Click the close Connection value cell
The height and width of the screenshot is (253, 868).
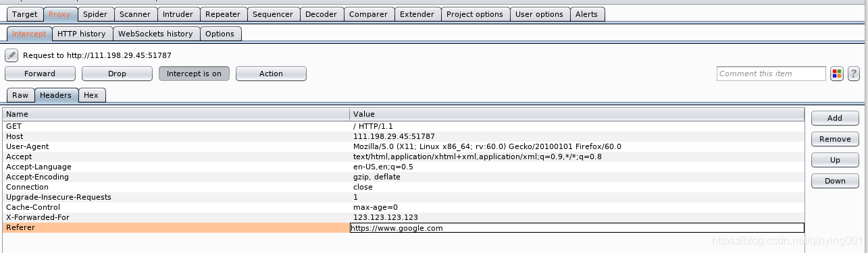point(363,187)
